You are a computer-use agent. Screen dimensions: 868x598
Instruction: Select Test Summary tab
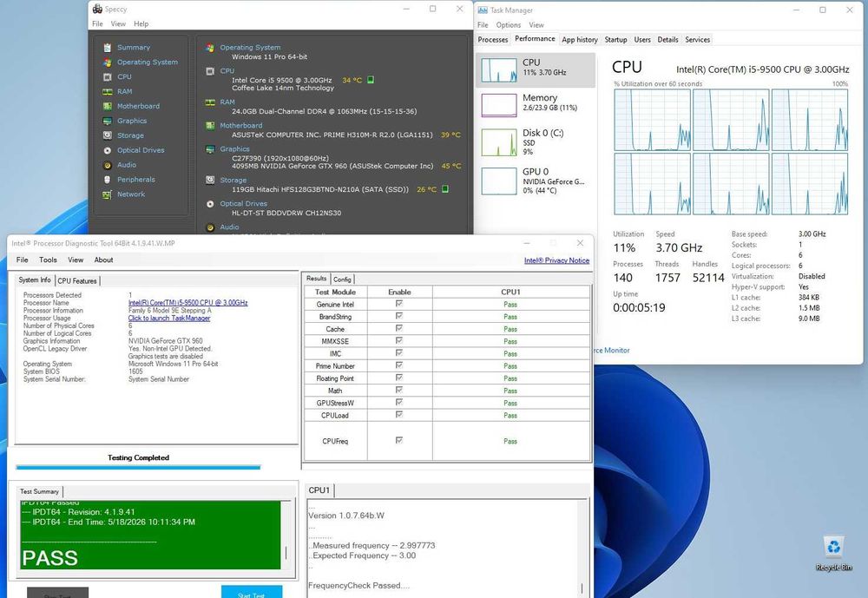[39, 492]
